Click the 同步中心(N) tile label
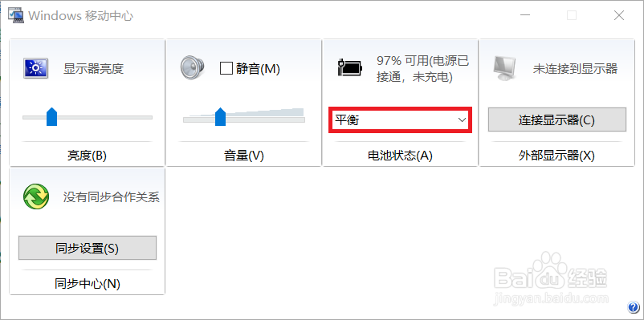 pyautogui.click(x=87, y=284)
